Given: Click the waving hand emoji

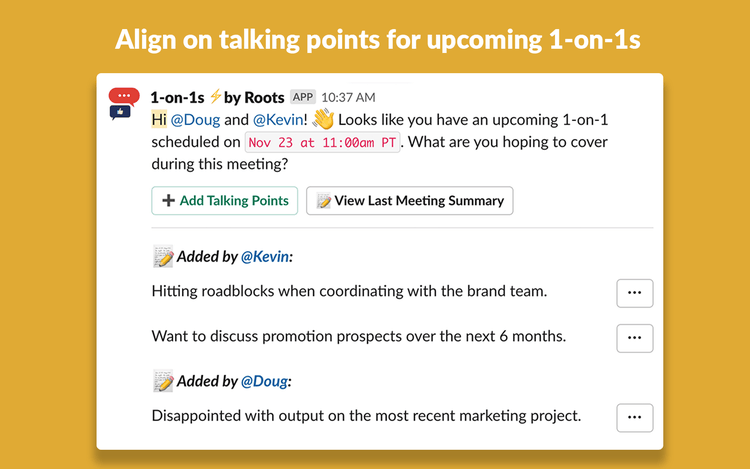Looking at the screenshot, I should pyautogui.click(x=323, y=119).
